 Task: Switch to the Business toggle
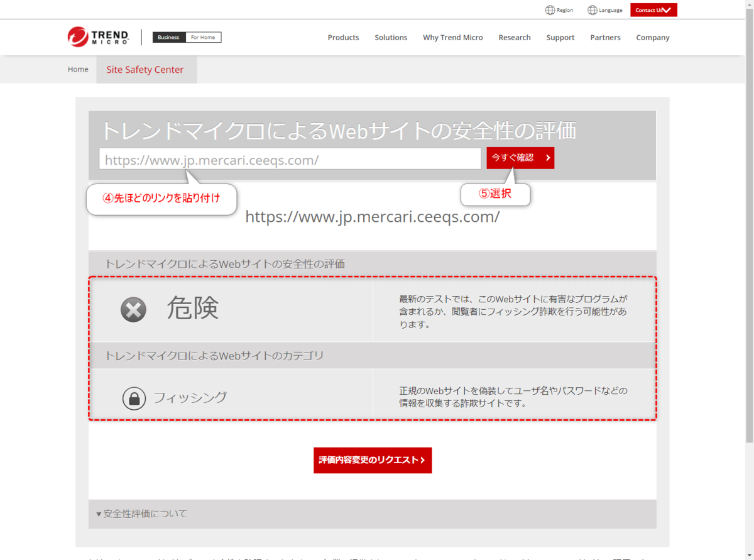[168, 38]
